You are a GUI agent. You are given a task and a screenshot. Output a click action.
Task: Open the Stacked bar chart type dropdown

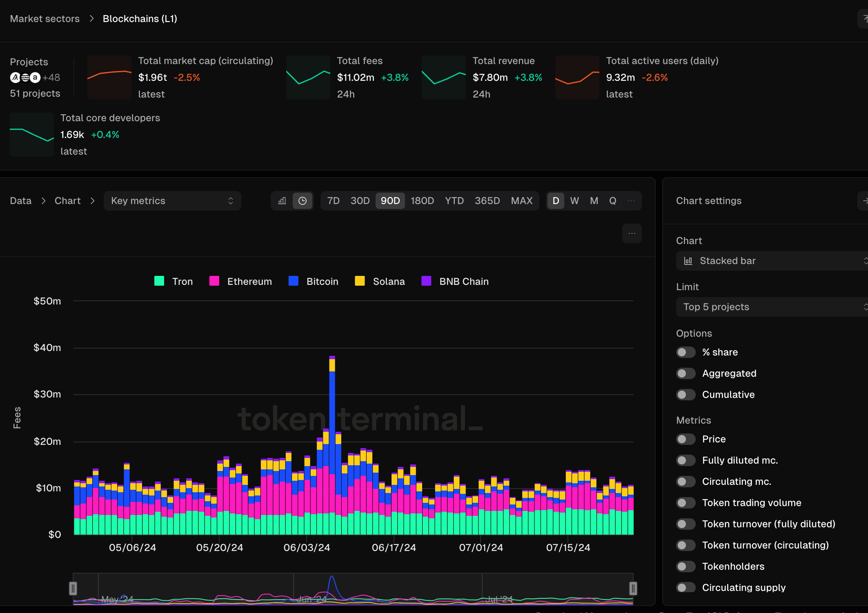pos(772,261)
